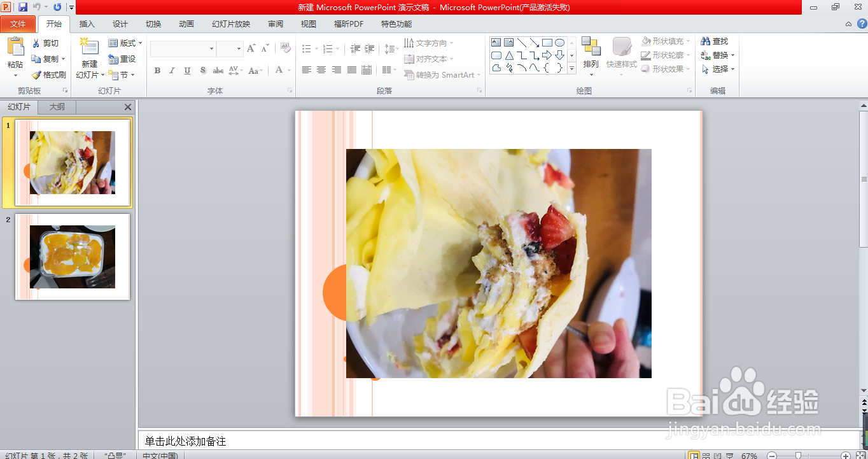Open Quick Styles (快速样式) button
The height and width of the screenshot is (459, 868).
click(x=622, y=56)
